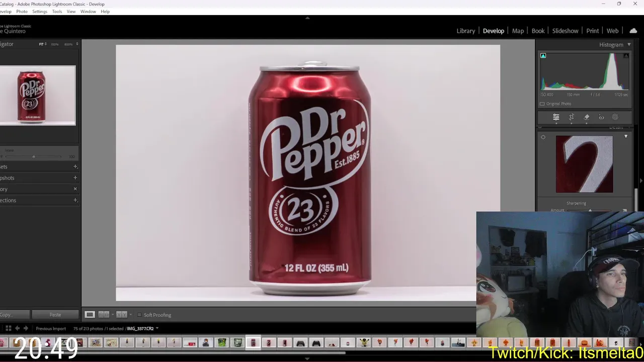Click the Previous Import source label
This screenshot has width=644, height=362.
point(51,328)
